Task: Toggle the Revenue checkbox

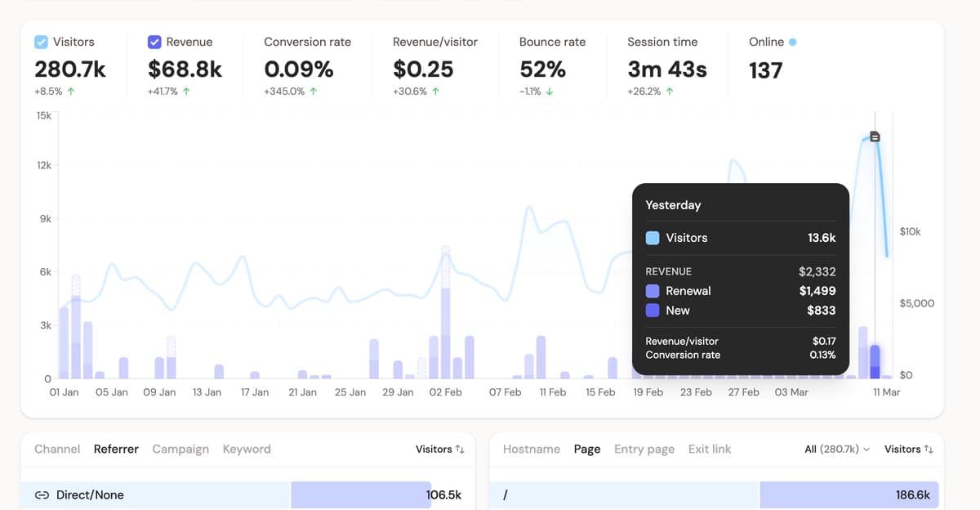Action: tap(154, 42)
